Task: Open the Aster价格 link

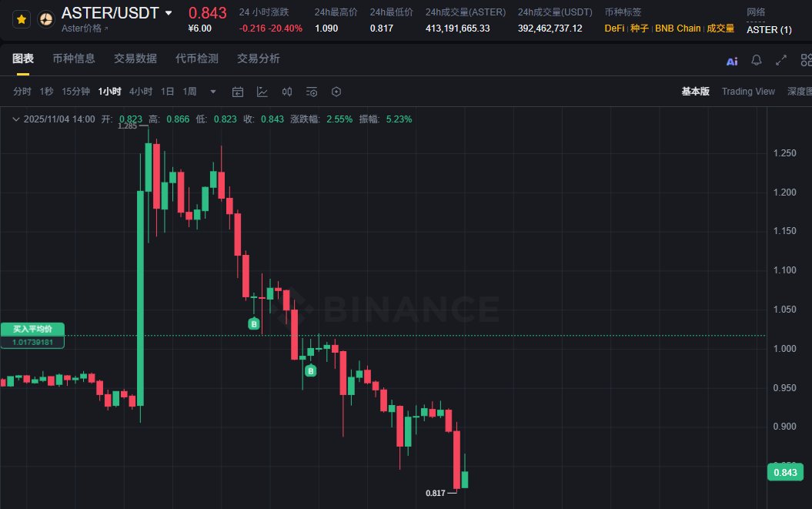Action: pyautogui.click(x=85, y=28)
